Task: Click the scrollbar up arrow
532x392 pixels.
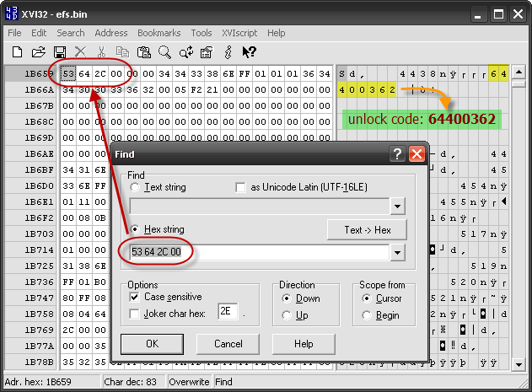Action: click(519, 72)
